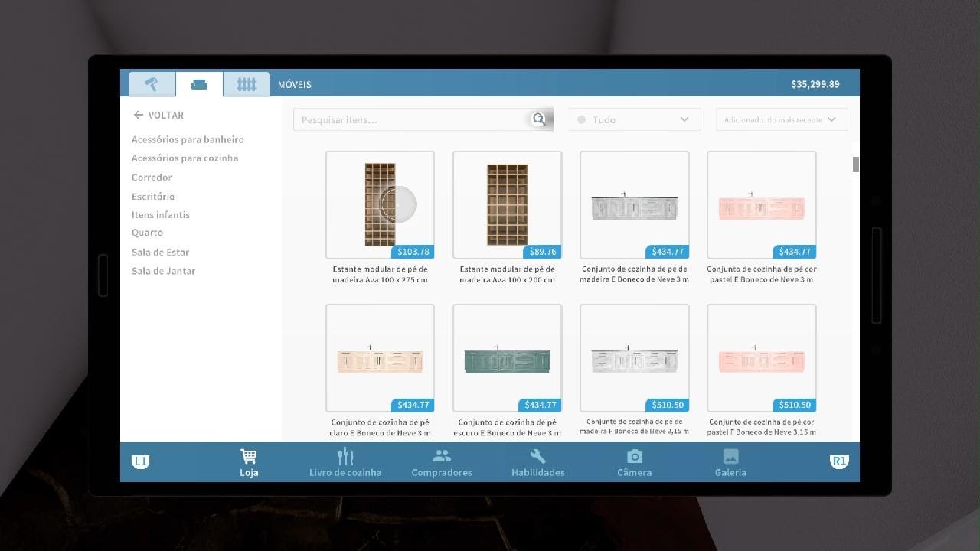Expand the Tudo color filter dropdown
980x551 pixels.
click(635, 119)
